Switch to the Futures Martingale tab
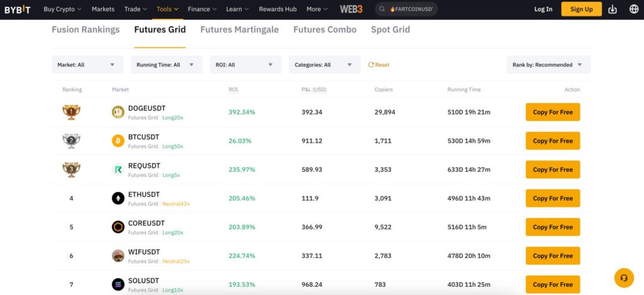This screenshot has width=644, height=295. pos(240,30)
